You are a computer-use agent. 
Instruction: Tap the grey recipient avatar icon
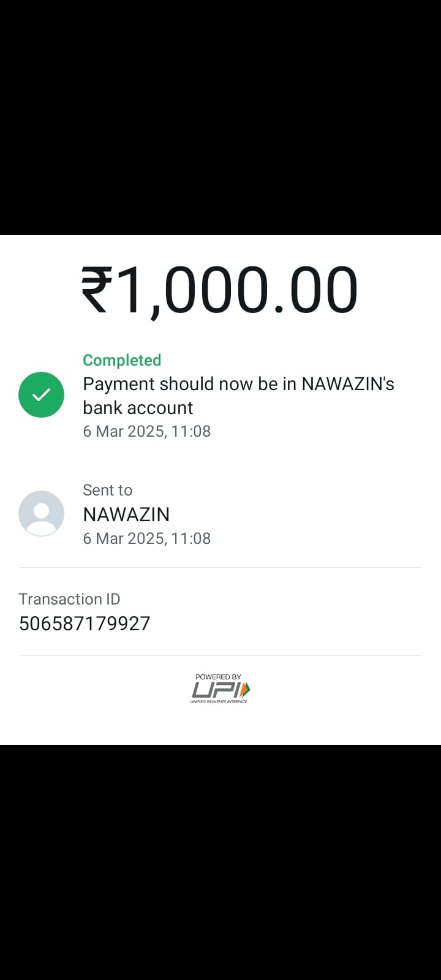pyautogui.click(x=41, y=513)
